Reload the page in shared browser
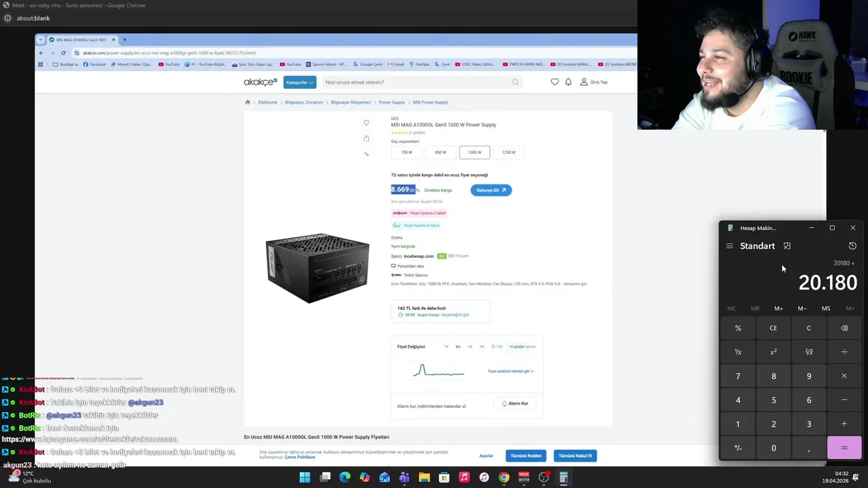The width and height of the screenshot is (868, 488). pyautogui.click(x=63, y=53)
